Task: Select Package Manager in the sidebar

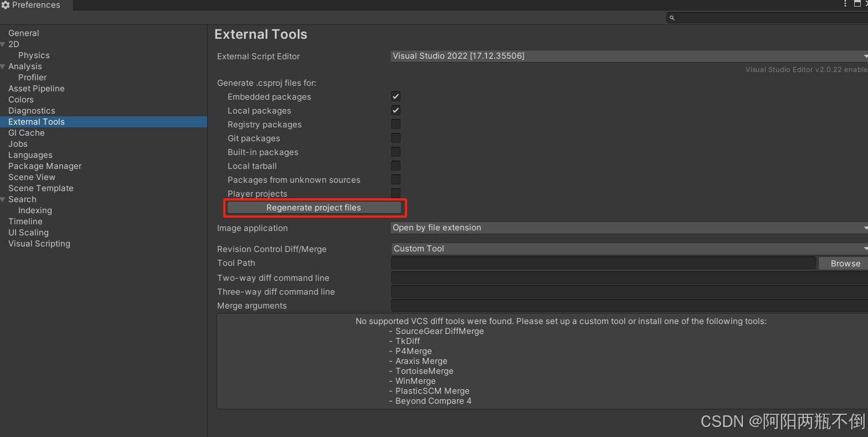Action: (44, 166)
